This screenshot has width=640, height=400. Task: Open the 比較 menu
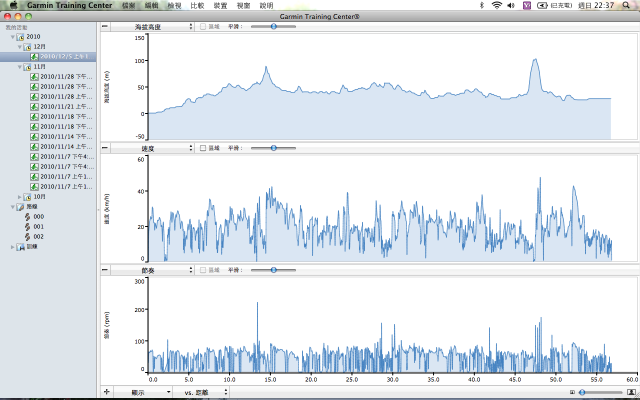click(x=197, y=5)
